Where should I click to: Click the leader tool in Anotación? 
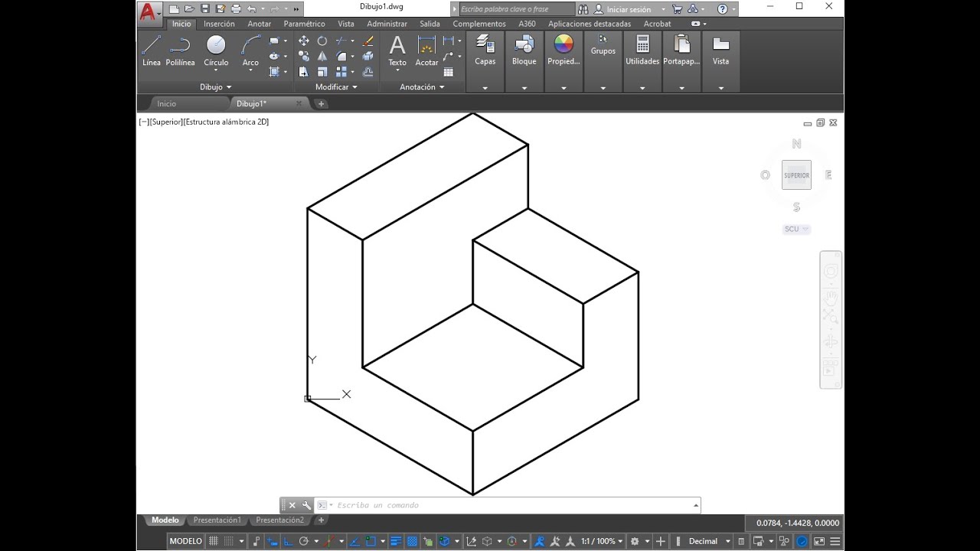[x=448, y=56]
